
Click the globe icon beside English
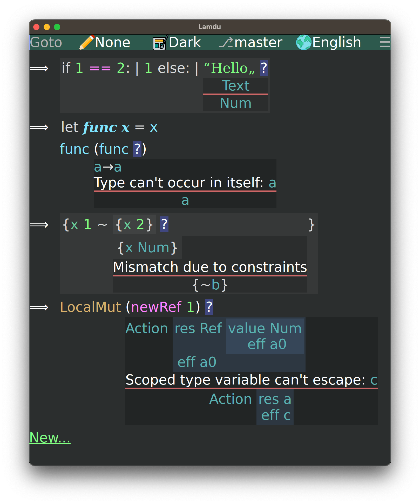pos(304,42)
